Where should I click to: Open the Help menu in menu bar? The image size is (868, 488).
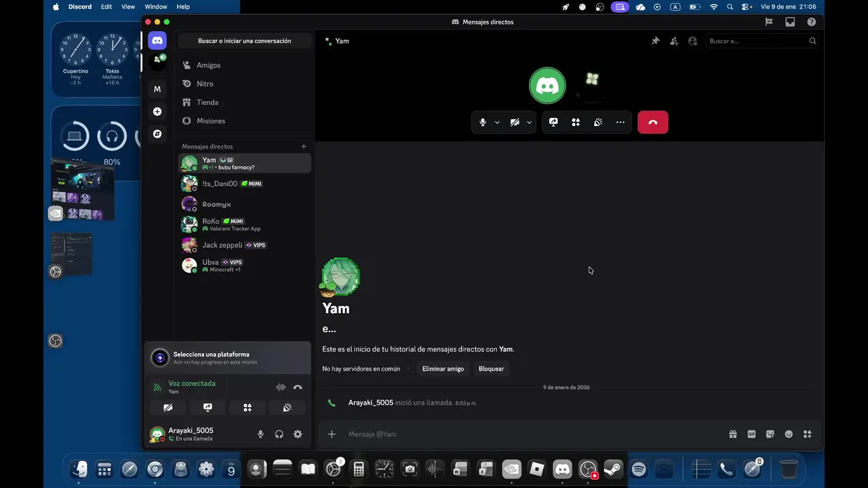point(183,7)
